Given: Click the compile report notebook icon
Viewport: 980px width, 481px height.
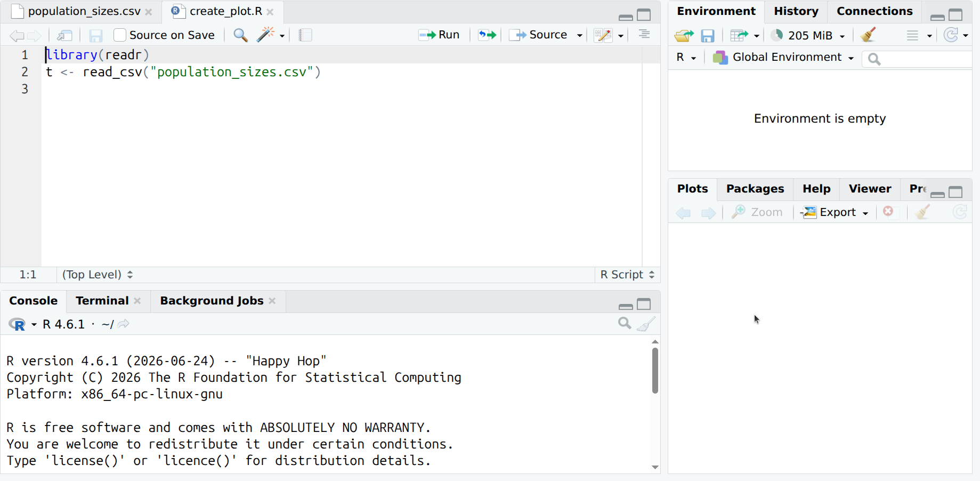Looking at the screenshot, I should [x=305, y=35].
